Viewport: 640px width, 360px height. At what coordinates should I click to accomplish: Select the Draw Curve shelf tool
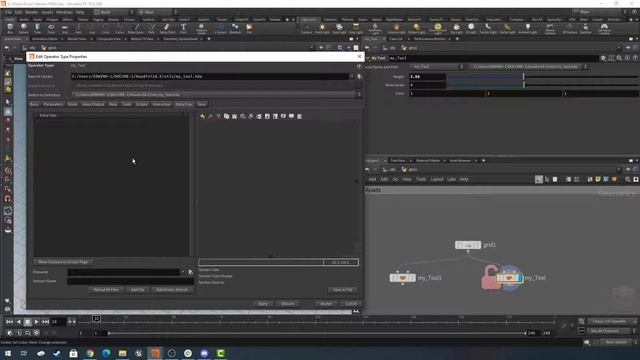(x=136, y=28)
